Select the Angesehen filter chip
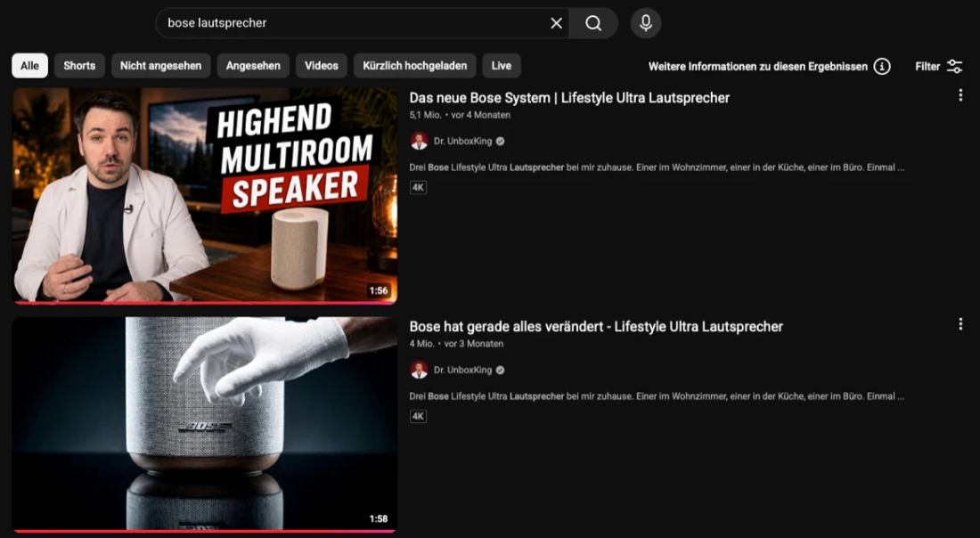Image resolution: width=980 pixels, height=538 pixels. click(253, 66)
